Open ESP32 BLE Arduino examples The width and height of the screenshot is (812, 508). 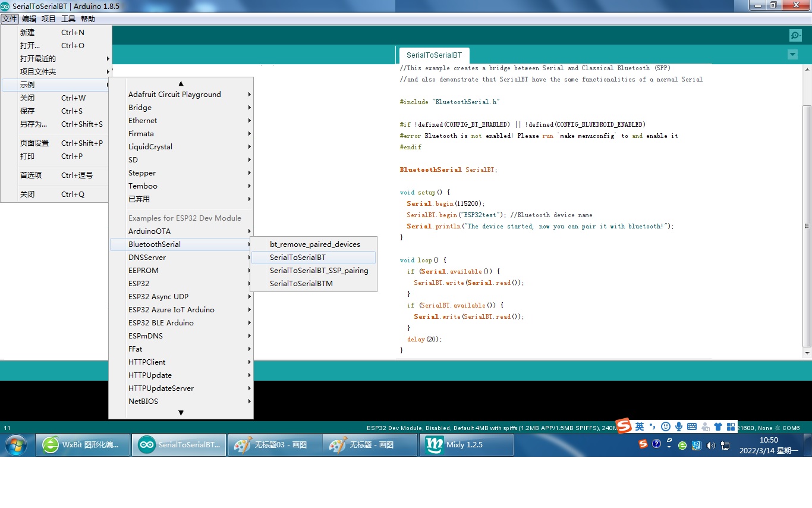coord(181,323)
